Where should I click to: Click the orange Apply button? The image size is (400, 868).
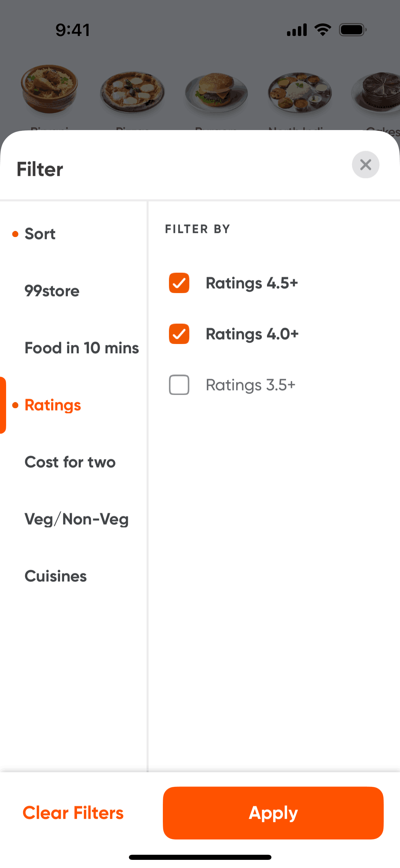tap(273, 813)
